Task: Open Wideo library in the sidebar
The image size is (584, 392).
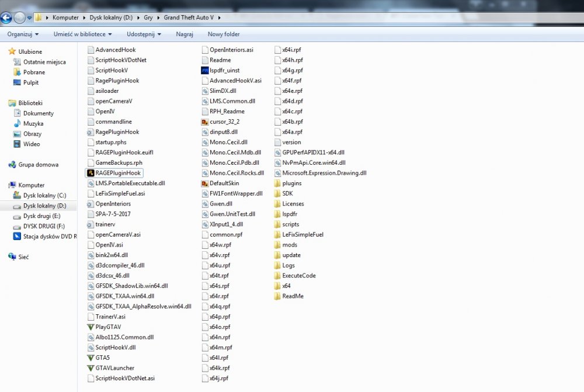Action: click(x=32, y=144)
